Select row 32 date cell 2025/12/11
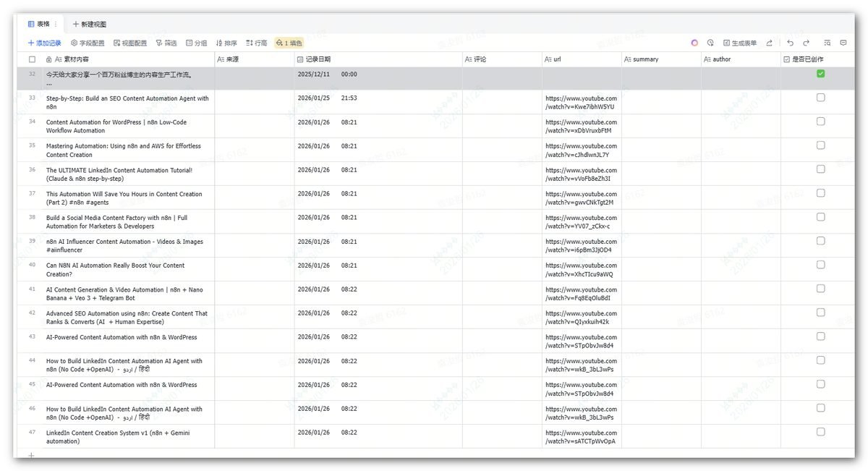The height and width of the screenshot is (471, 868). [x=378, y=79]
